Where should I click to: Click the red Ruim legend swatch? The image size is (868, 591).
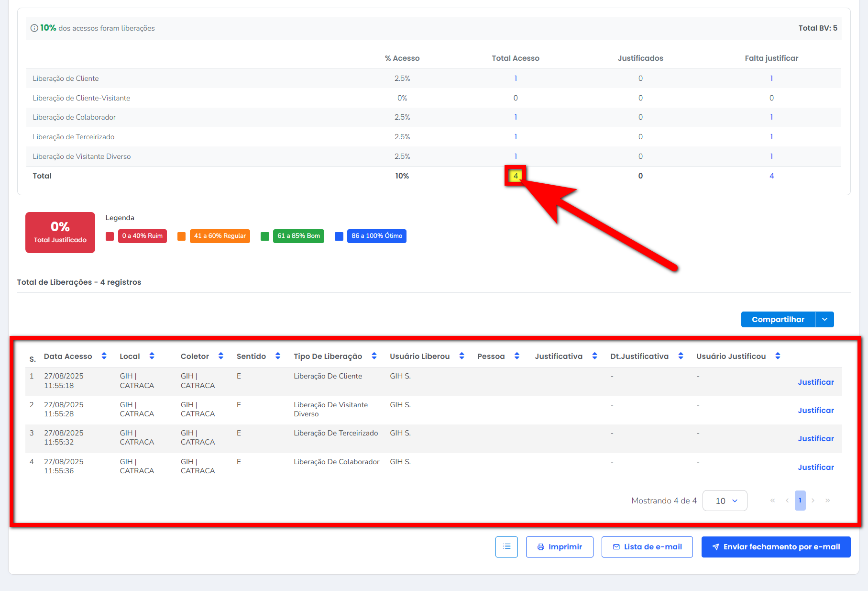pyautogui.click(x=110, y=236)
